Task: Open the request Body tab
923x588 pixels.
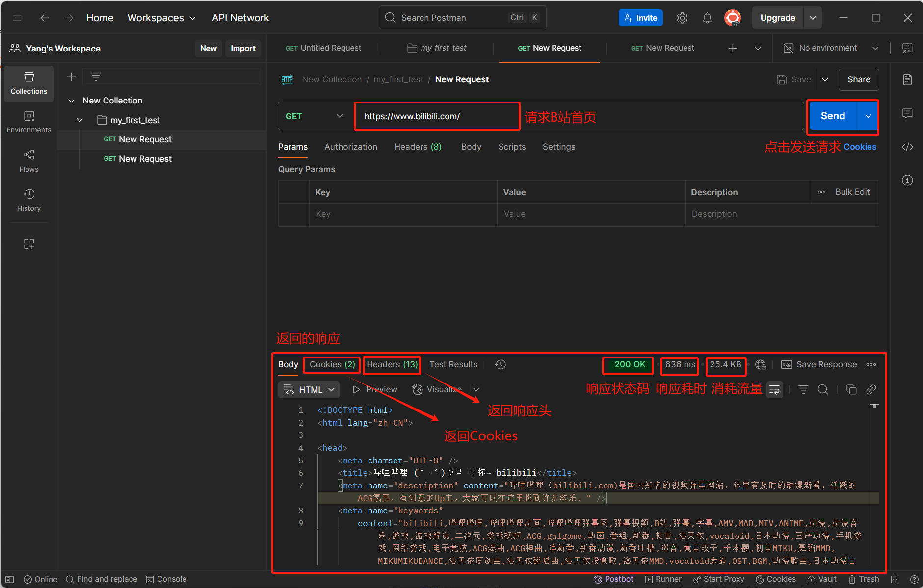Action: click(x=471, y=147)
